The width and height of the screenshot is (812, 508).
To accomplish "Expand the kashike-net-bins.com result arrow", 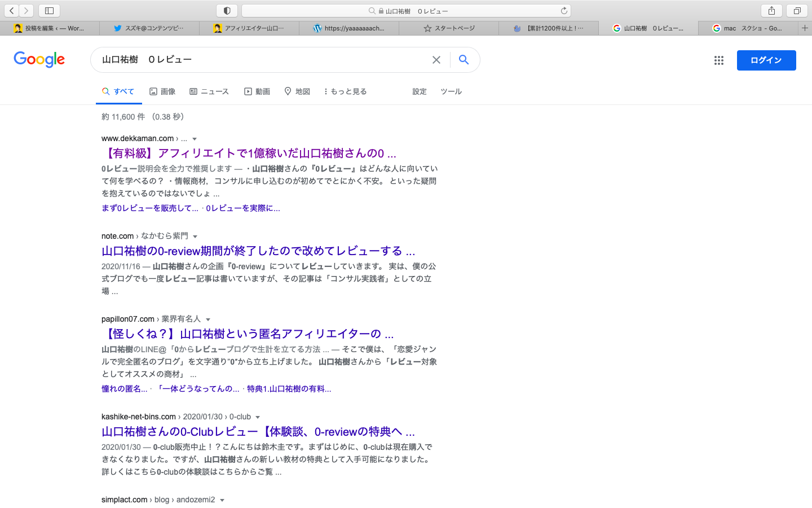I will coord(258,417).
